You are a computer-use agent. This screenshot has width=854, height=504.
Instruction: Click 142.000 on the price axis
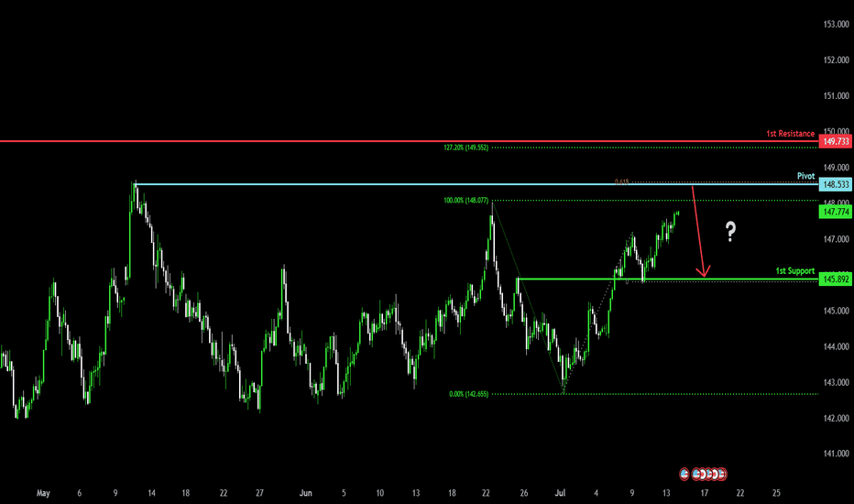[x=836, y=419]
